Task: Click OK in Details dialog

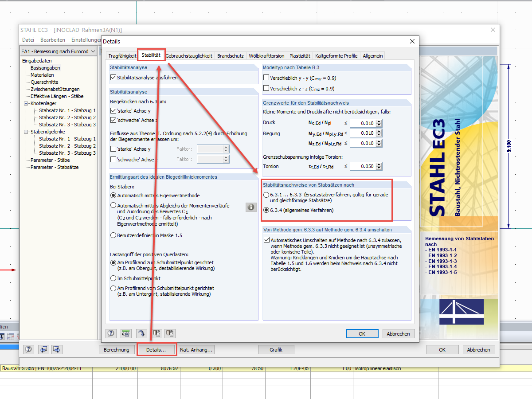Action: coord(362,333)
